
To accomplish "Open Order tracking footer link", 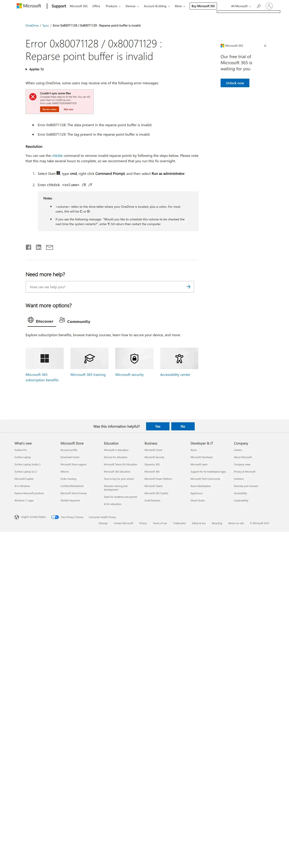I will (x=68, y=479).
